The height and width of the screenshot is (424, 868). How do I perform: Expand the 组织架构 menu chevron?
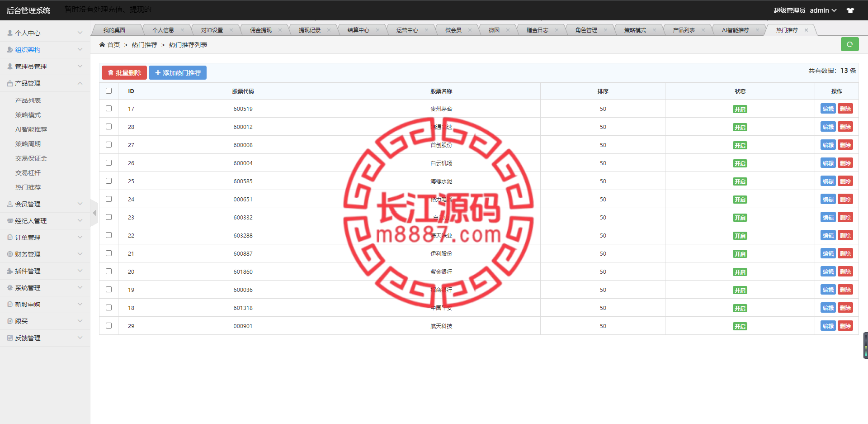[x=80, y=49]
